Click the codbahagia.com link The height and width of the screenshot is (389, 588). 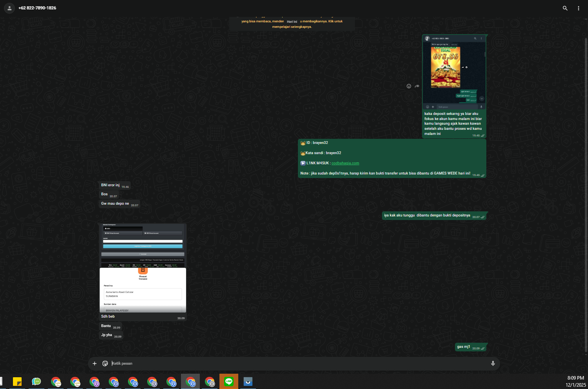(x=345, y=163)
